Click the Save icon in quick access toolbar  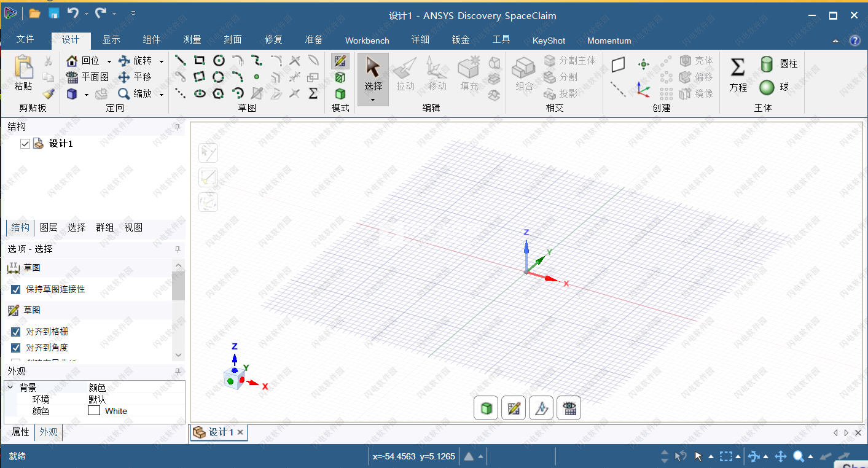(x=53, y=14)
